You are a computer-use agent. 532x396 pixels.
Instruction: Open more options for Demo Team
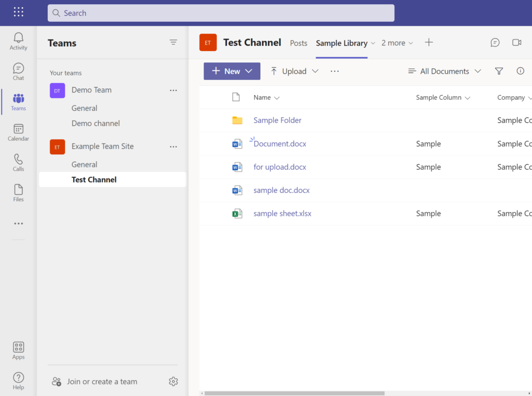pos(174,90)
